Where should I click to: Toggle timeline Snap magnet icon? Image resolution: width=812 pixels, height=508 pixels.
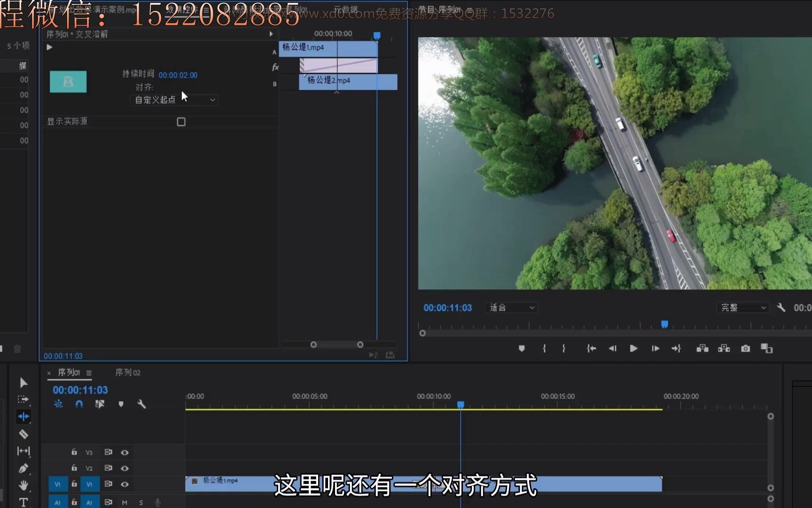pos(79,404)
